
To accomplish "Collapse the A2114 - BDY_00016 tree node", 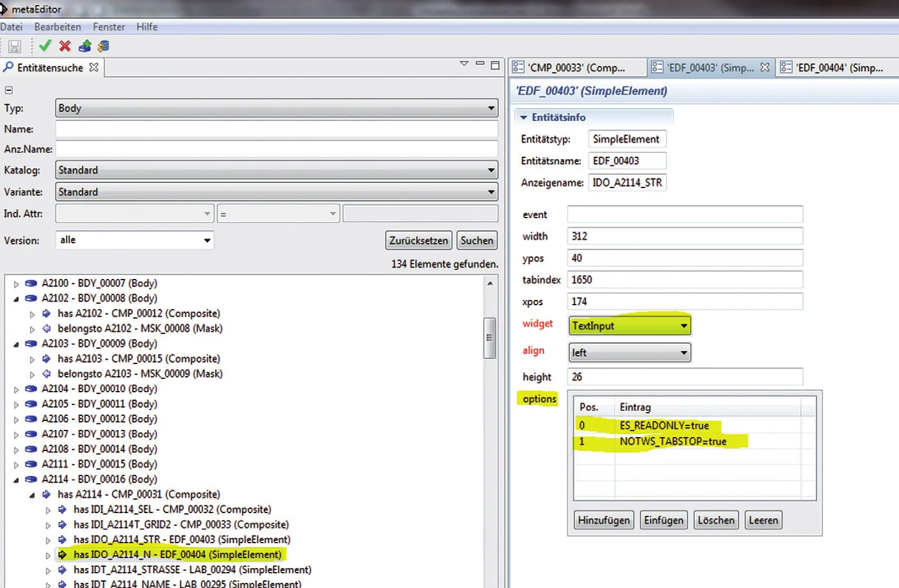I will [16, 480].
